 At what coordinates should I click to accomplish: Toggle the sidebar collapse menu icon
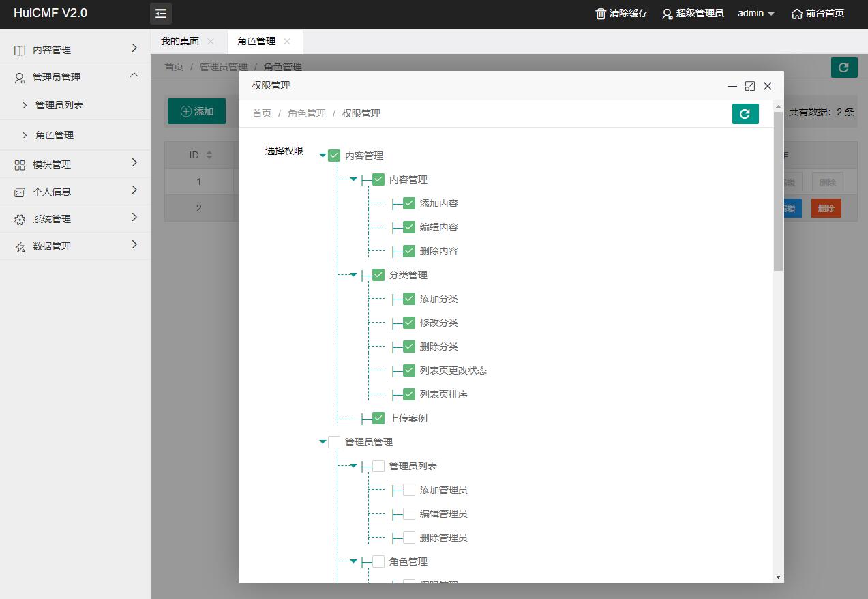click(161, 14)
